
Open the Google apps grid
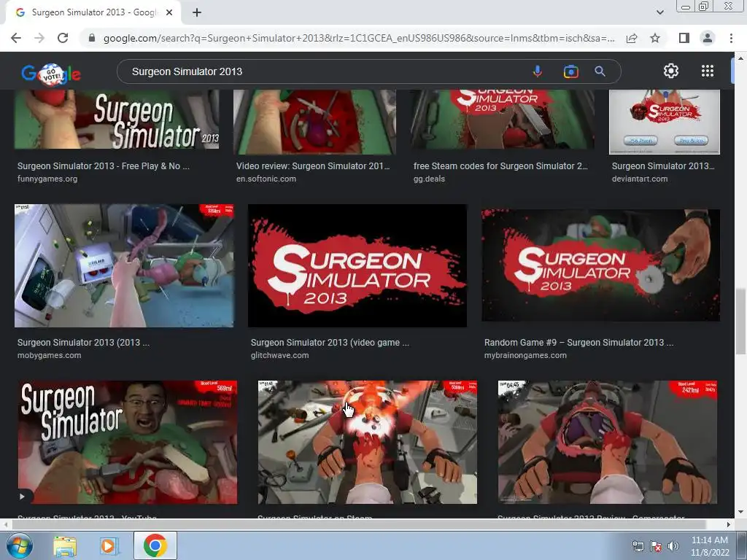pyautogui.click(x=708, y=71)
